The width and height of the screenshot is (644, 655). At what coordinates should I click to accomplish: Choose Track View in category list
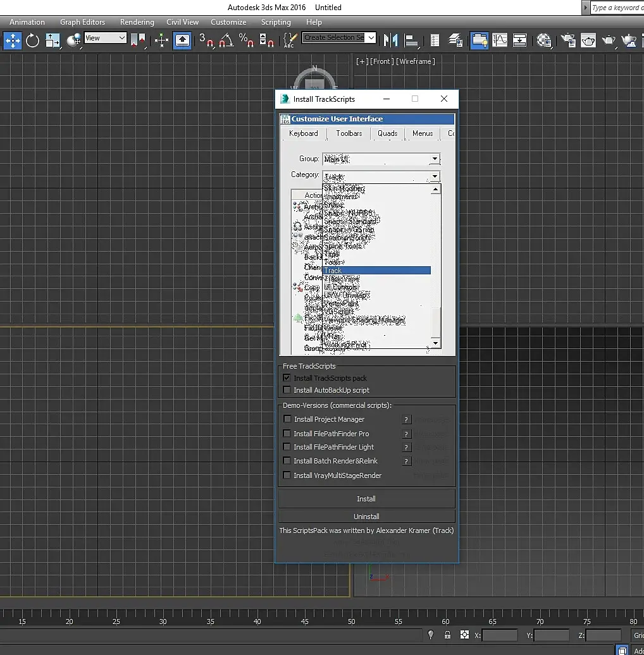point(342,279)
